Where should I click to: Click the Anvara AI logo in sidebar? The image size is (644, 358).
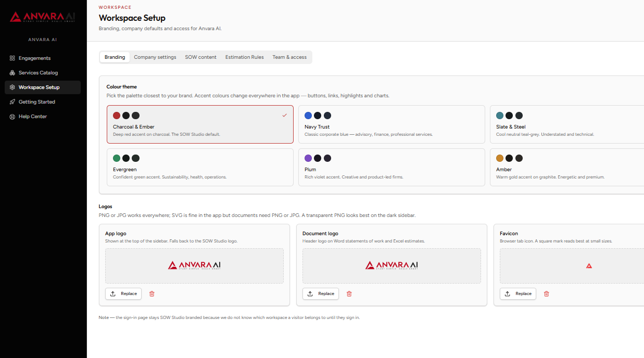click(x=43, y=17)
